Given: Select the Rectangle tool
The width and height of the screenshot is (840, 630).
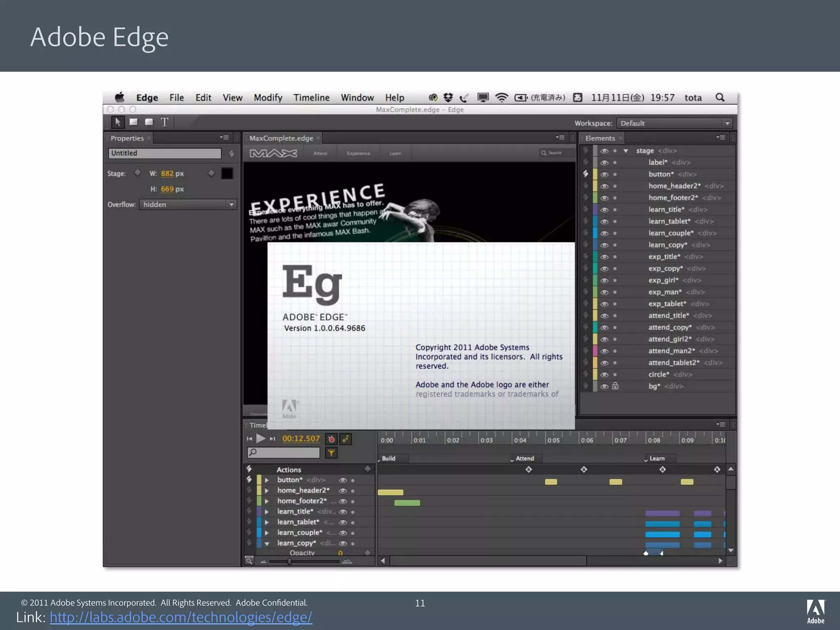Looking at the screenshot, I should [133, 122].
